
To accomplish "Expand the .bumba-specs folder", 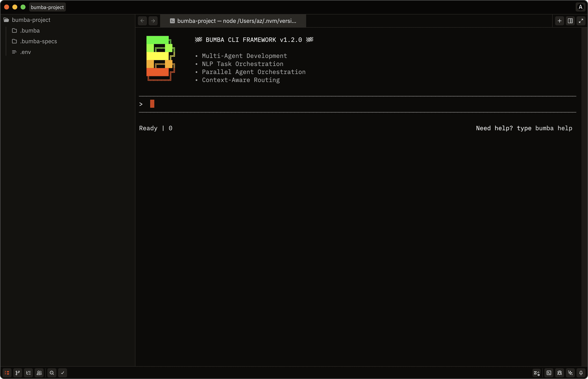I will tap(38, 41).
